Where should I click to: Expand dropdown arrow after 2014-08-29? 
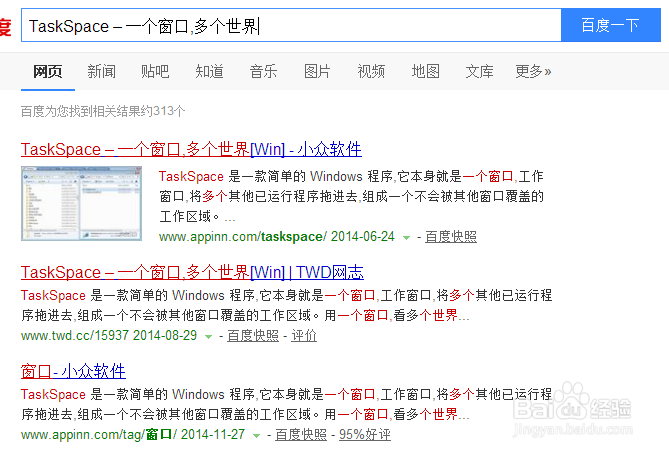[209, 337]
